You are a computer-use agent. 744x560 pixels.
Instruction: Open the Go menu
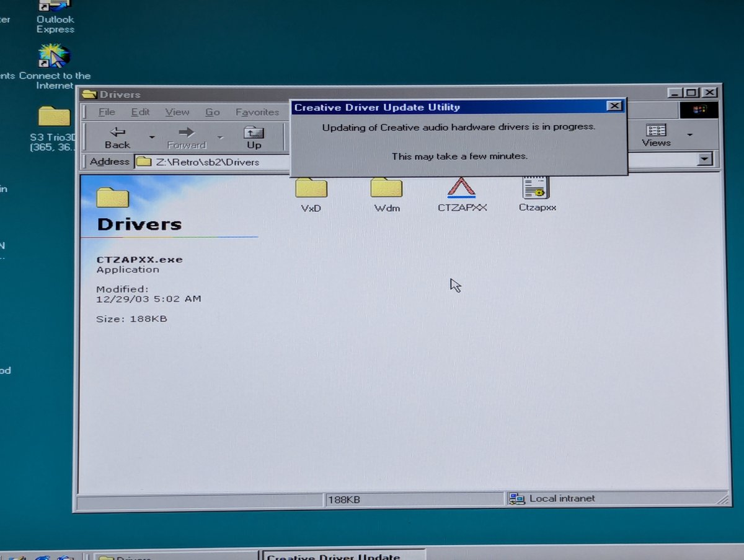click(x=213, y=112)
